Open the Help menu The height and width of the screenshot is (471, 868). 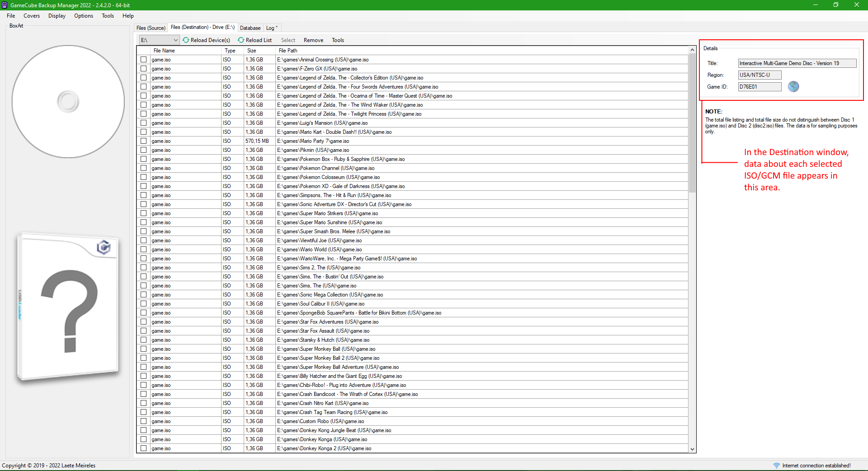(128, 16)
